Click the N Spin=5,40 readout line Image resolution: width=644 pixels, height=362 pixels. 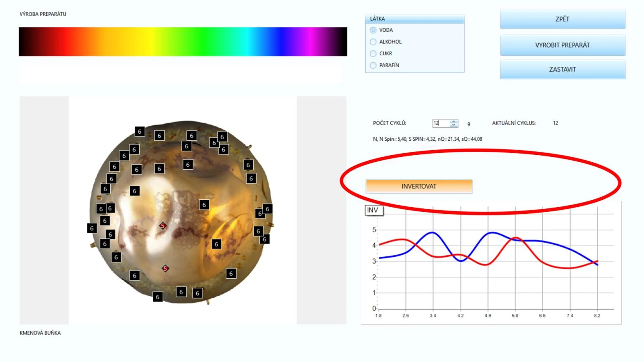pyautogui.click(x=428, y=139)
